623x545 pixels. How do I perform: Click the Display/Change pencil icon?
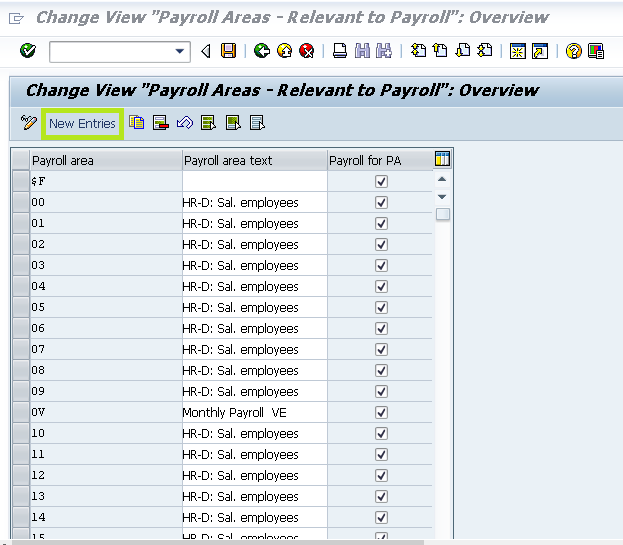[29, 123]
